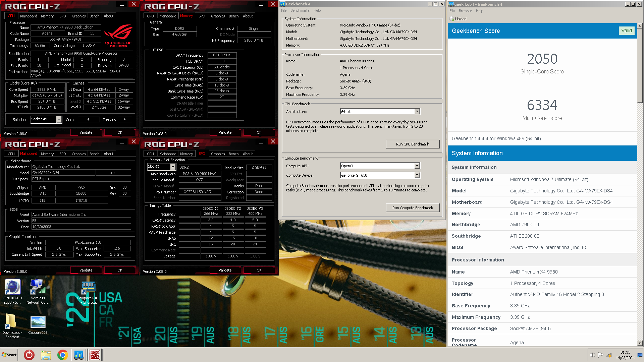Click Run Compute Benchmark button

click(x=413, y=208)
